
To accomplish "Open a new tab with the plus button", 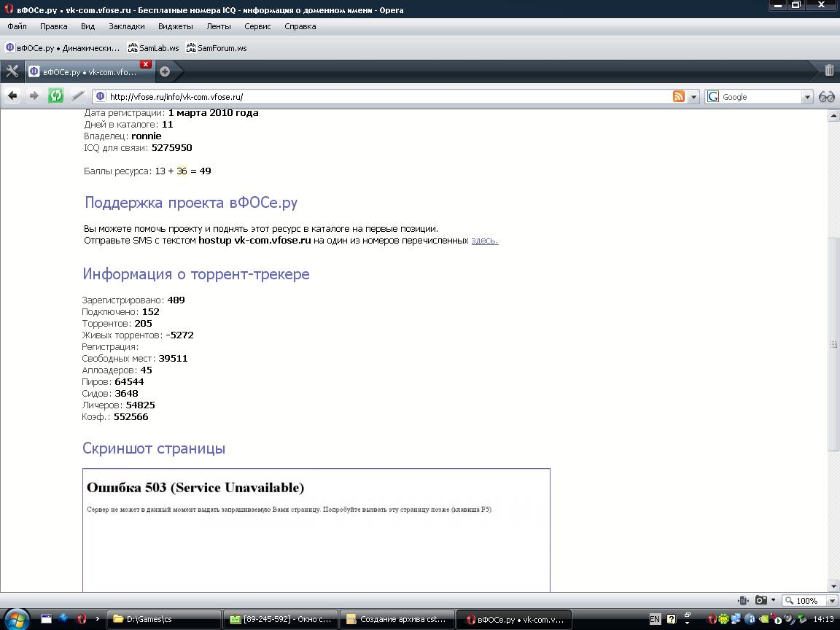I will pos(165,71).
